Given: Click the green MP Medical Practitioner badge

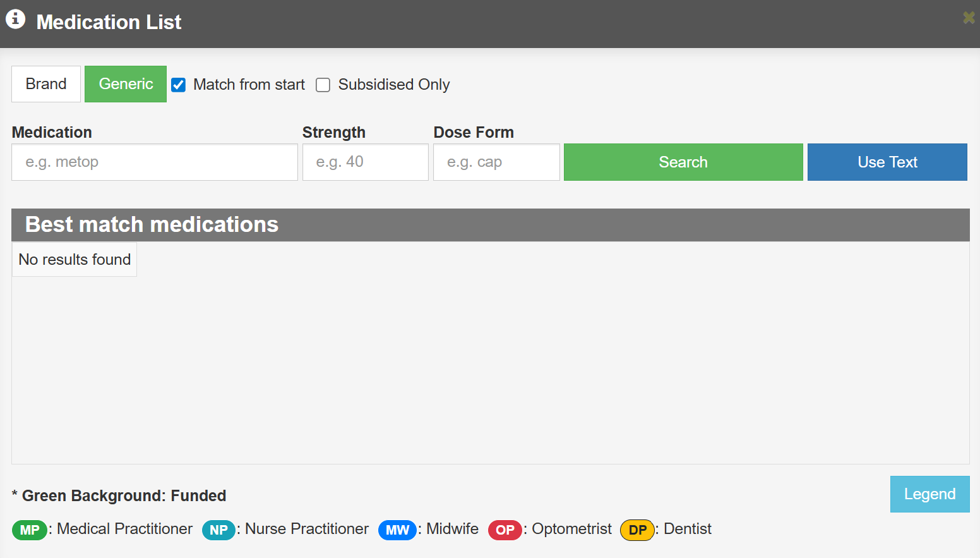Looking at the screenshot, I should [x=30, y=530].
